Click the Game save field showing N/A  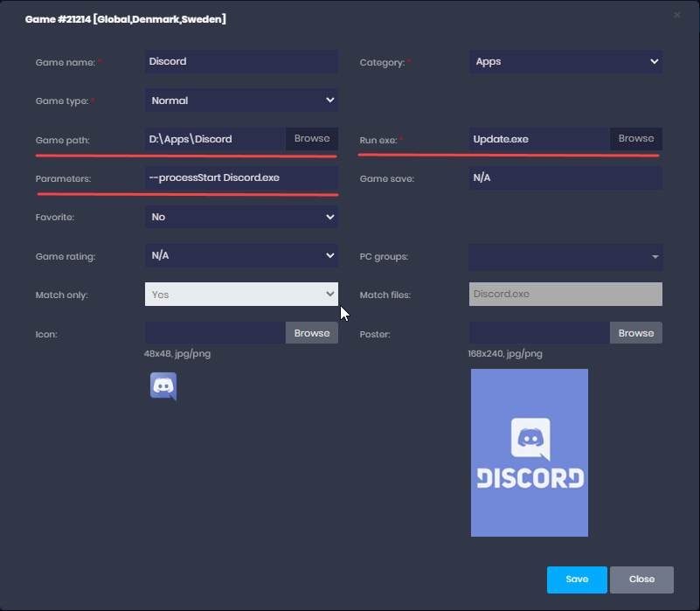click(565, 178)
